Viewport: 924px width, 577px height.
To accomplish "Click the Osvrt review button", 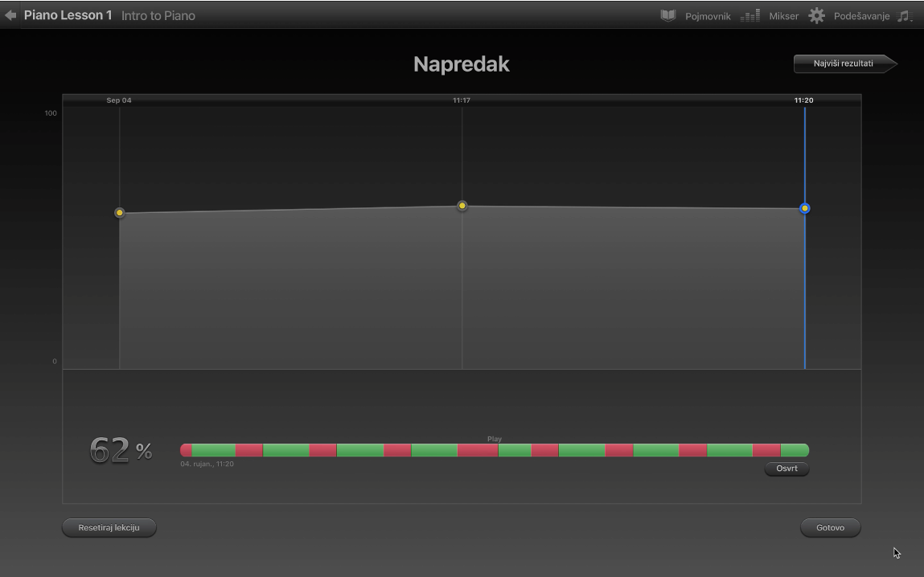I will pos(786,469).
